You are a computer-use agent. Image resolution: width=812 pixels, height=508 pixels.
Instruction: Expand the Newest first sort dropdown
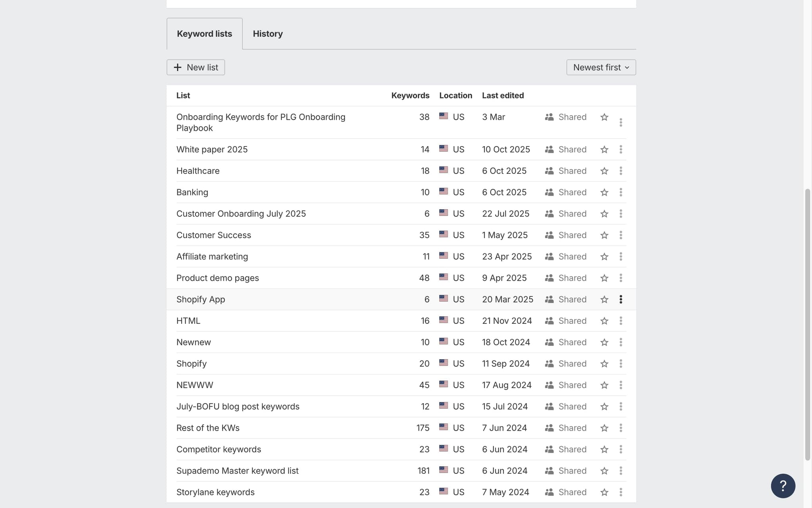click(601, 67)
